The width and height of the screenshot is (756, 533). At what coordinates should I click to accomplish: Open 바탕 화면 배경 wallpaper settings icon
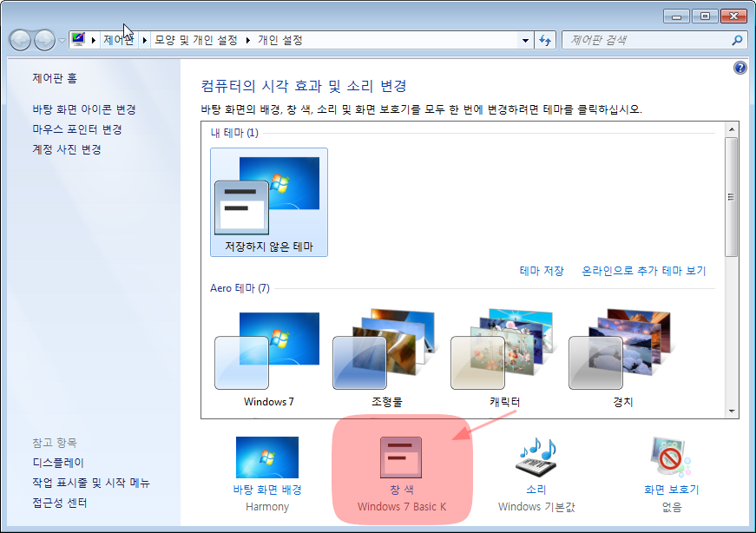pos(267,457)
